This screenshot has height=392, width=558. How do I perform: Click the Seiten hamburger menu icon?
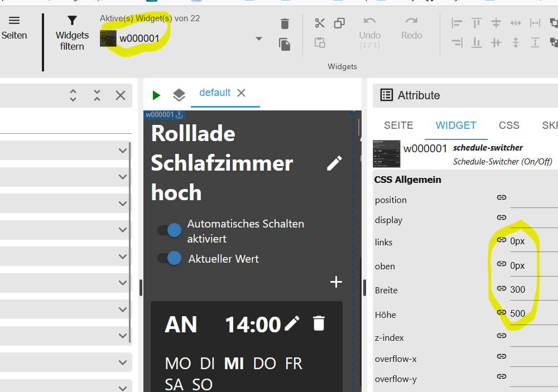pyautogui.click(x=15, y=20)
